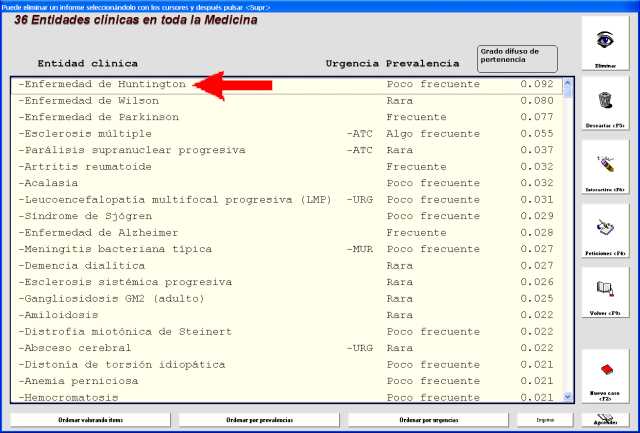Select the Hemocromatosis row
The image size is (640, 433).
tap(287, 397)
